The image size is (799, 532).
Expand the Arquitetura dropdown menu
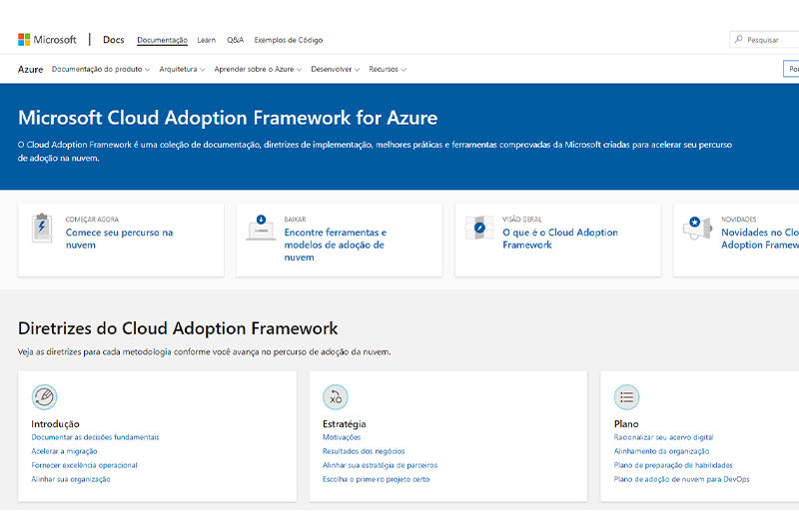(182, 69)
